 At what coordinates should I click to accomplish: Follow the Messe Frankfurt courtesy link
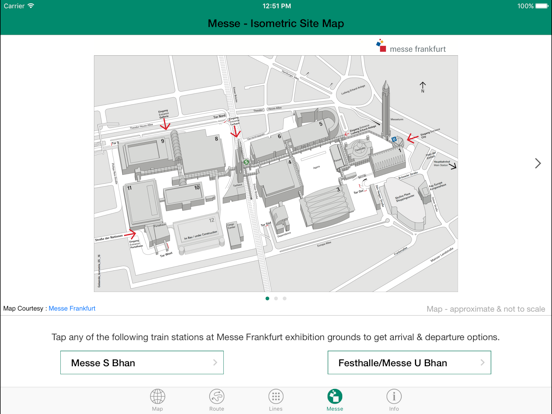[x=72, y=308]
